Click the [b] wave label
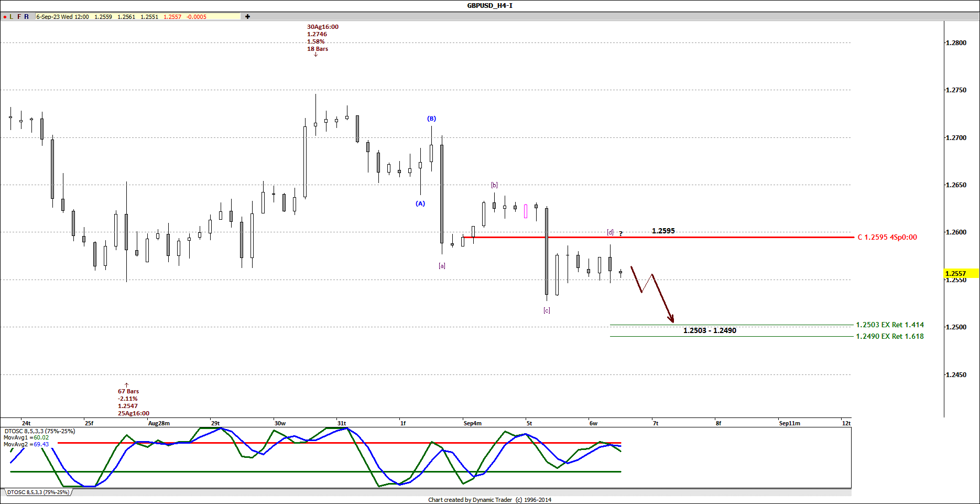The image size is (980, 504). coord(494,185)
